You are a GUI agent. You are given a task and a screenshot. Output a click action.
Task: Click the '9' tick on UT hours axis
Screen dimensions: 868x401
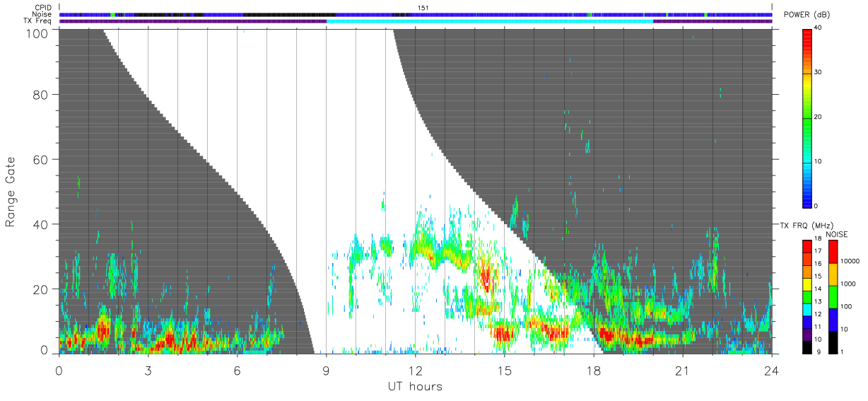(x=326, y=371)
